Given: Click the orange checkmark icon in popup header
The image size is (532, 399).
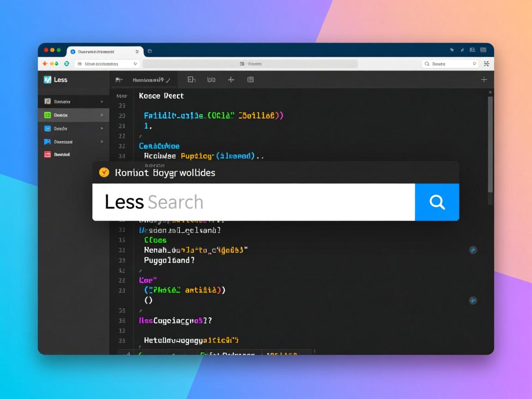Looking at the screenshot, I should (104, 172).
